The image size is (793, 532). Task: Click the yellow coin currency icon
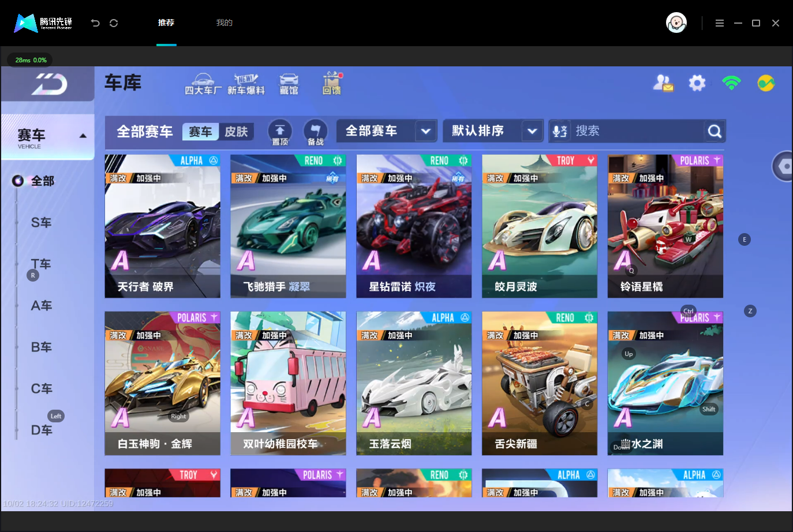(x=766, y=83)
